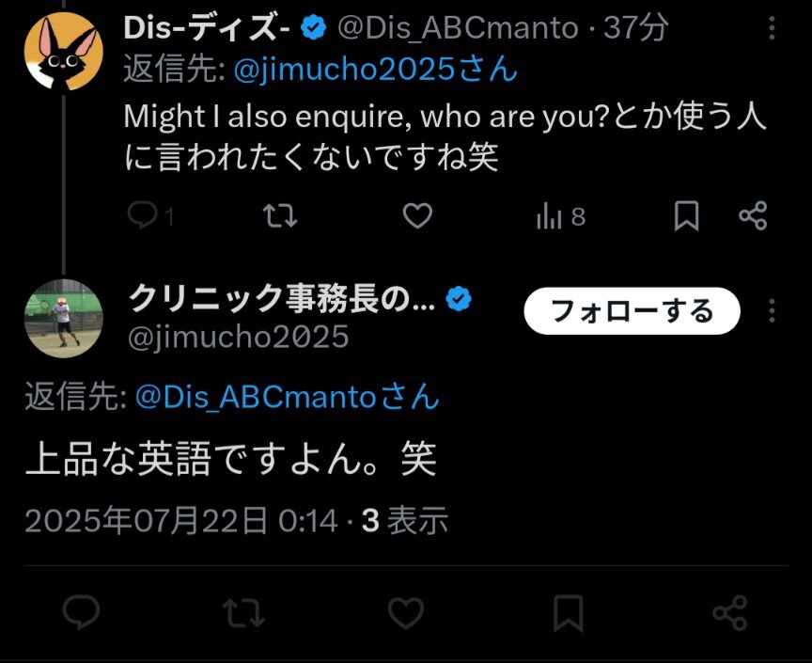Share the Dis-ディズ- tweet
The image size is (812, 663).
click(x=753, y=215)
